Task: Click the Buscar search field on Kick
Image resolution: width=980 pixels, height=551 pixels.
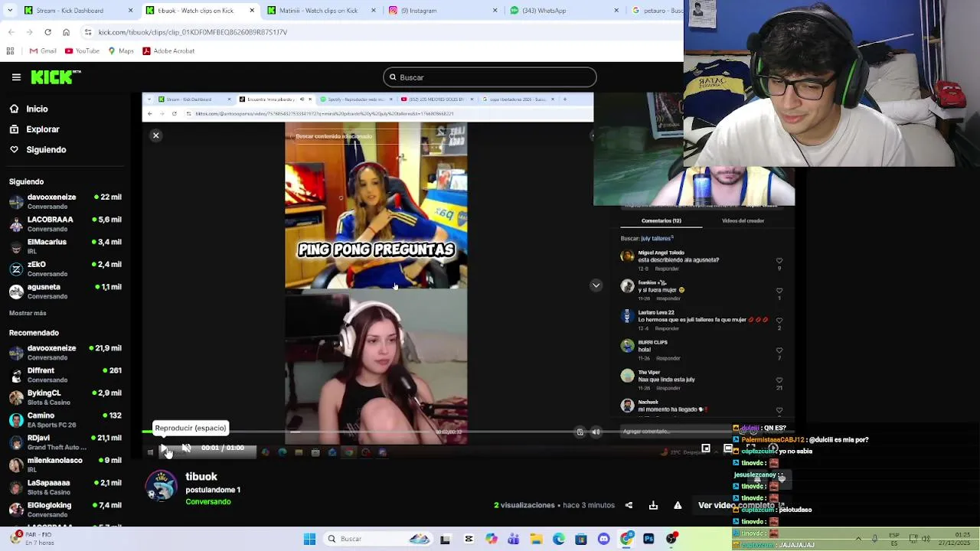Action: point(490,77)
